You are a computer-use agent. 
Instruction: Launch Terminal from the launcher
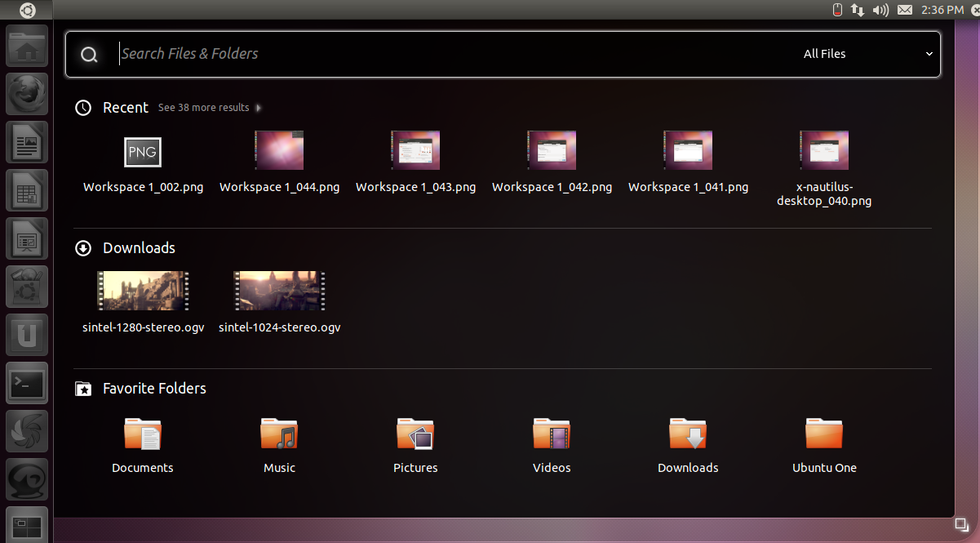click(27, 383)
